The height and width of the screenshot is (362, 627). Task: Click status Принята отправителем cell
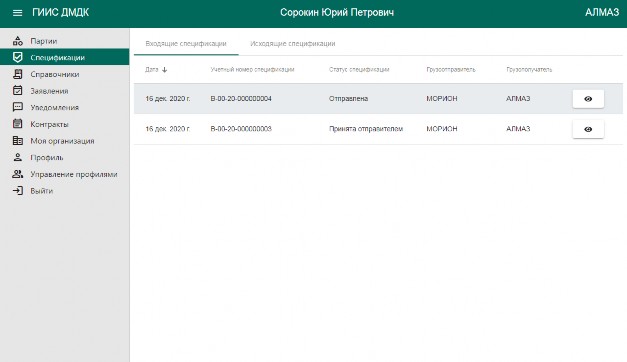coord(366,129)
